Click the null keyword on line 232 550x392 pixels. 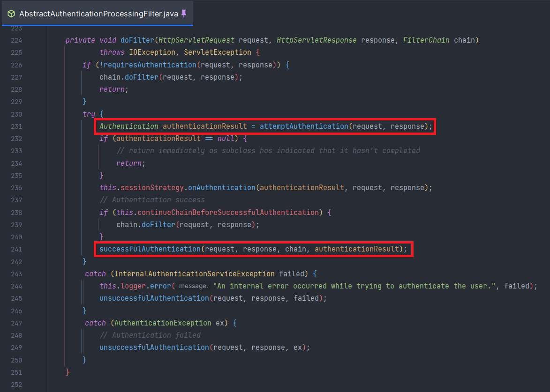226,139
